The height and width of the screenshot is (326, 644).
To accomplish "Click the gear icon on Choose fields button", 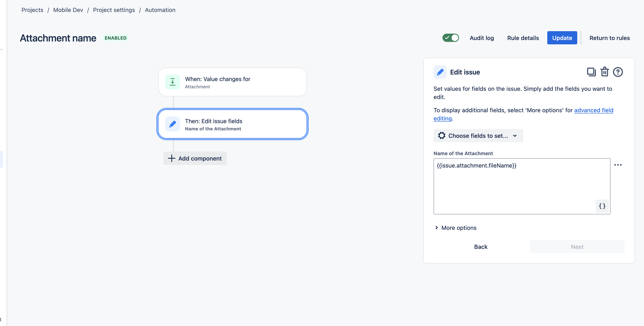I will [442, 136].
